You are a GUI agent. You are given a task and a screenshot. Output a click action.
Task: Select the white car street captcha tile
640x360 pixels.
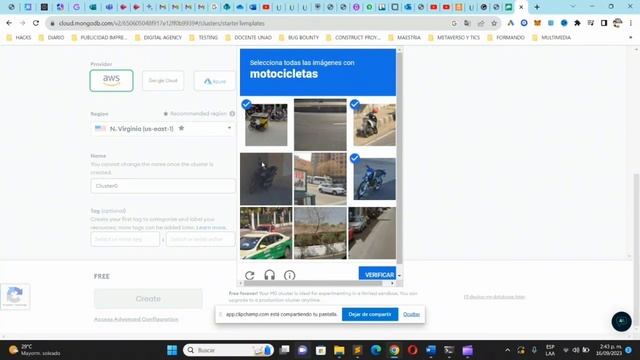point(320,179)
